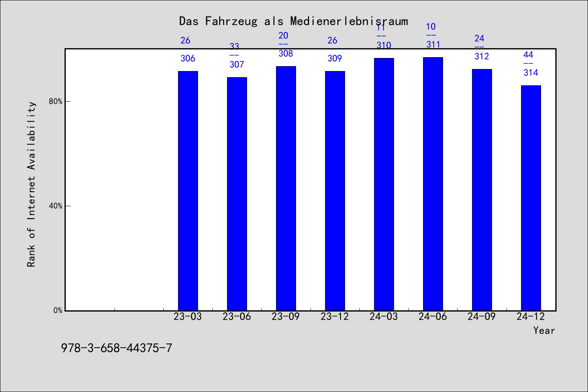
Task: Click the 308 data label
Action: 286,53
